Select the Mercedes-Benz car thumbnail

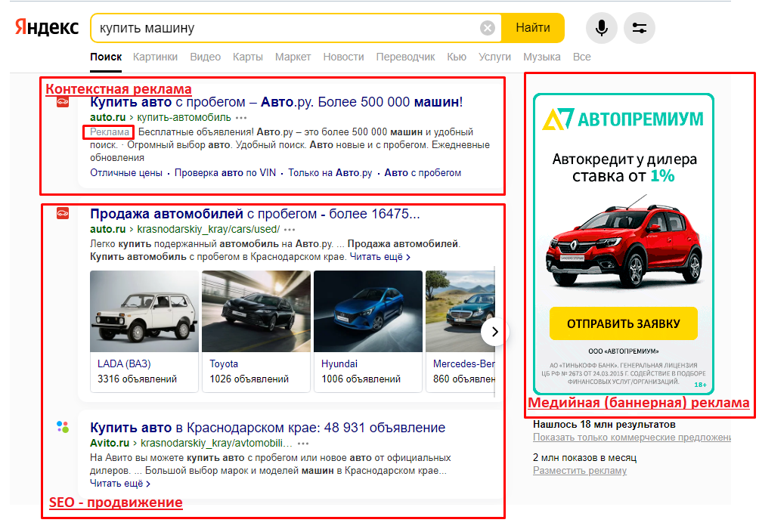(x=460, y=311)
